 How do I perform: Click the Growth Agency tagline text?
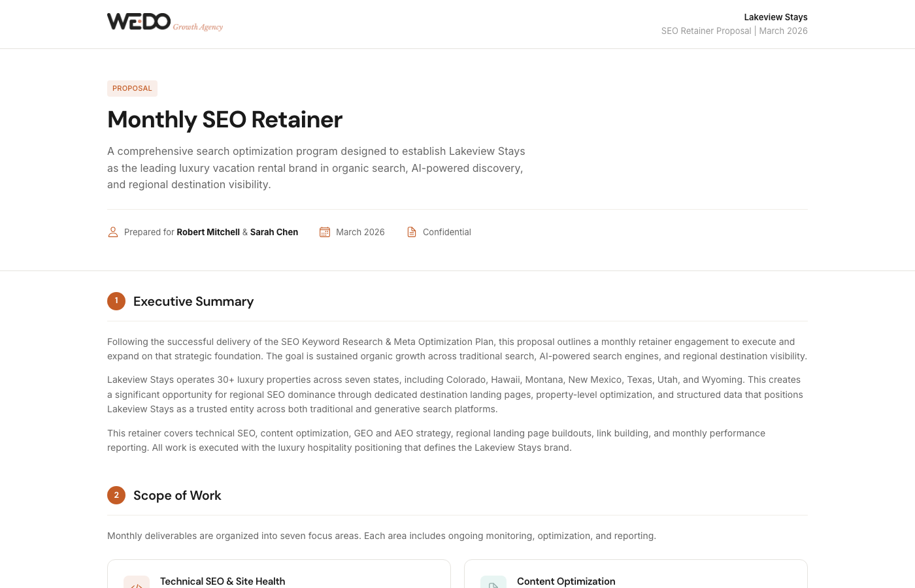coord(198,27)
